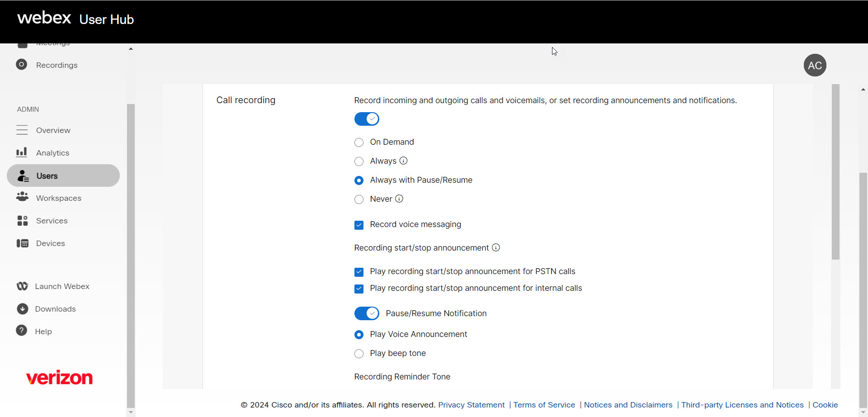868x417 pixels.
Task: Open the Devices section
Action: [x=50, y=243]
